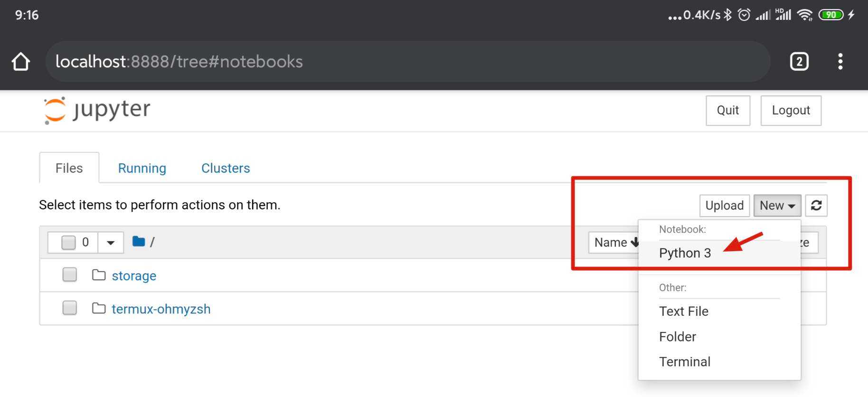Viewport: 868px width, 397px height.
Task: Click the root slash breadcrumb
Action: pos(152,242)
